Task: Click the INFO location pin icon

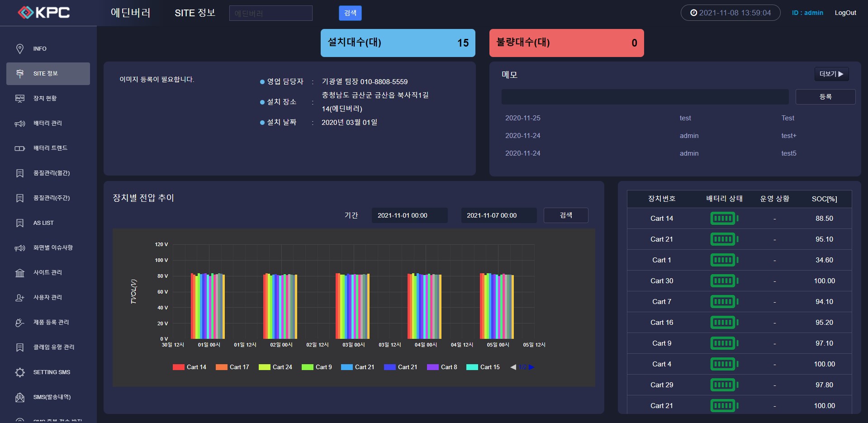Action: click(x=20, y=49)
